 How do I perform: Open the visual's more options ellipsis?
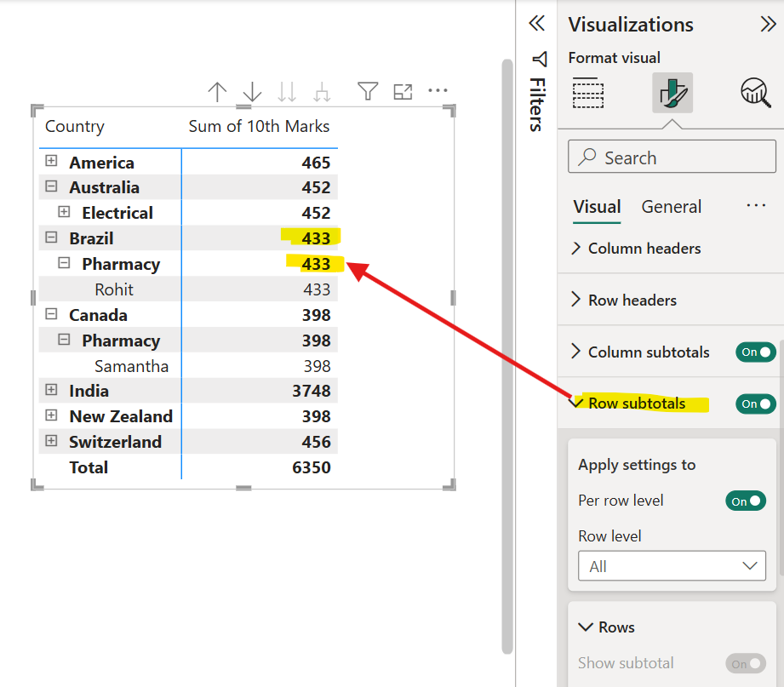click(438, 90)
